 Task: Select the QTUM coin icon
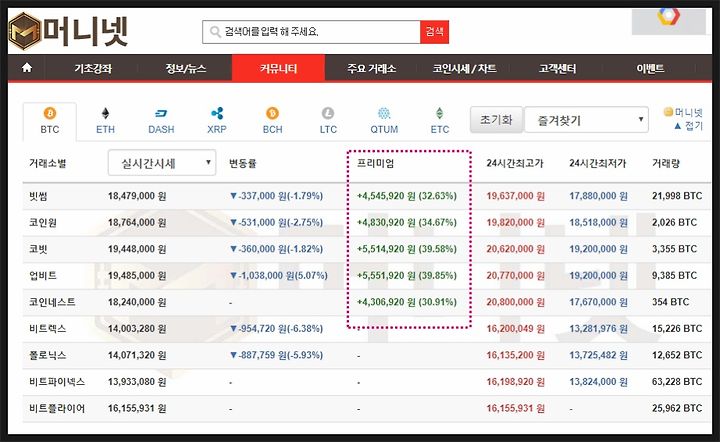(384, 113)
